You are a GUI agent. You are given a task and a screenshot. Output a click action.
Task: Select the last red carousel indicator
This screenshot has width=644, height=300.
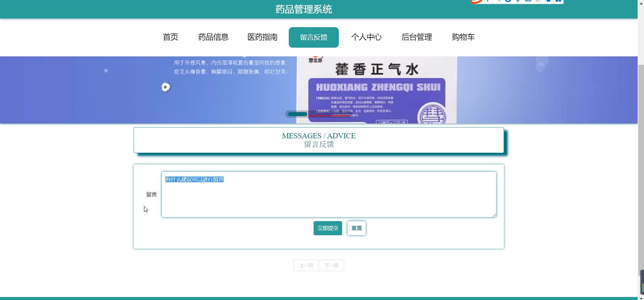(x=340, y=115)
